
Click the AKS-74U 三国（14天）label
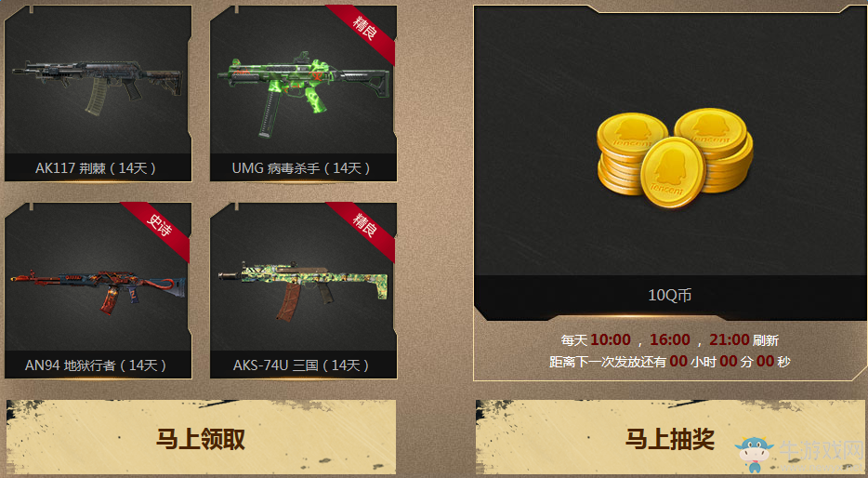[301, 365]
